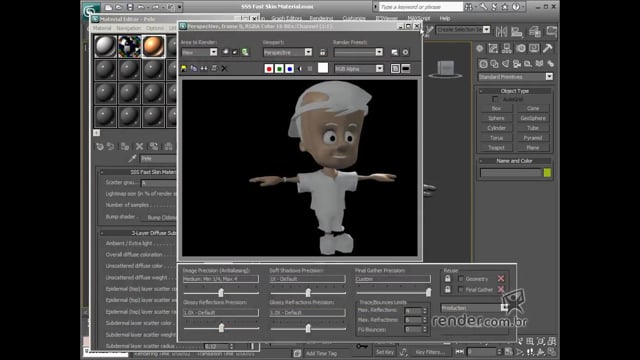This screenshot has height=360, width=640.
Task: Select the Helpers category icon
Action: pos(528,64)
